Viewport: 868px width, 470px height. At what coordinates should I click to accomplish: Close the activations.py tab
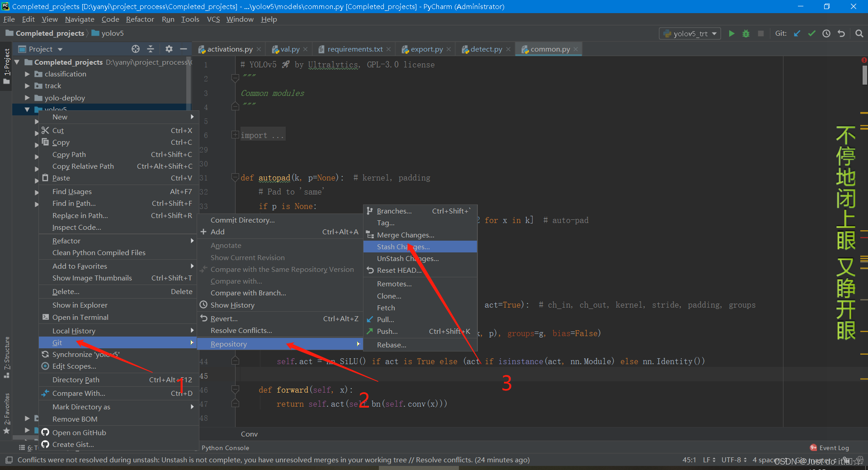point(259,49)
